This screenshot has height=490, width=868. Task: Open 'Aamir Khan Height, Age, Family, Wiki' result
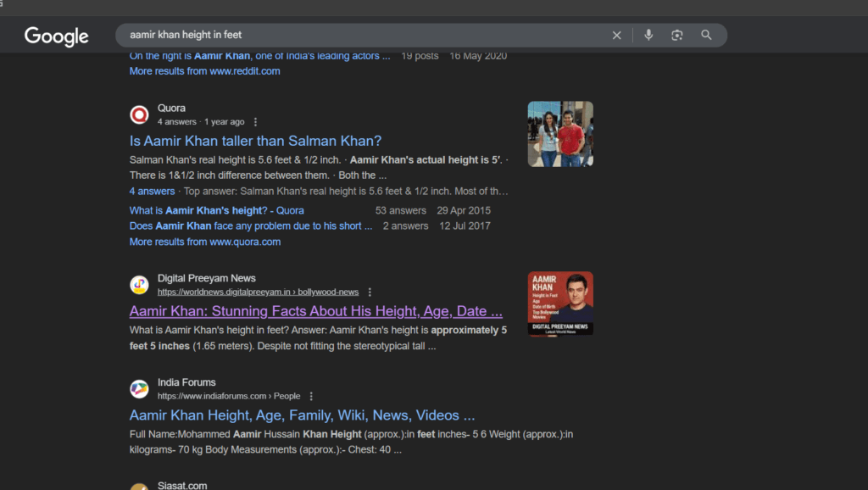pyautogui.click(x=303, y=415)
